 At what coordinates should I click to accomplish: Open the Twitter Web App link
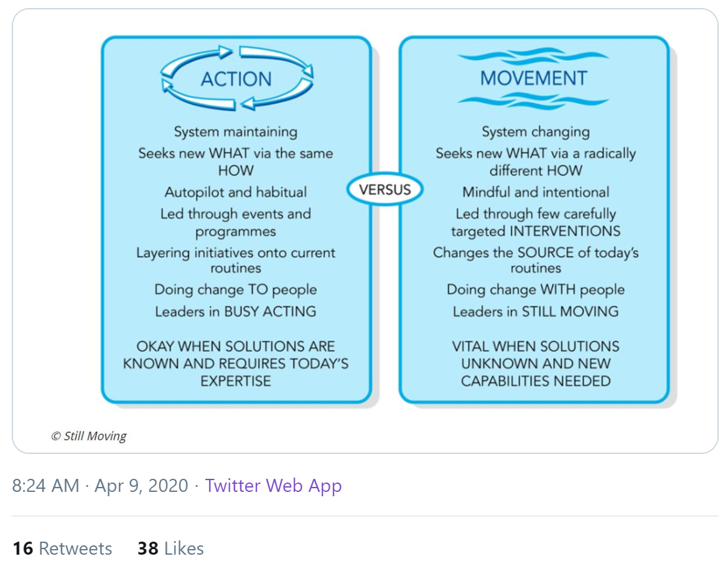tap(273, 486)
